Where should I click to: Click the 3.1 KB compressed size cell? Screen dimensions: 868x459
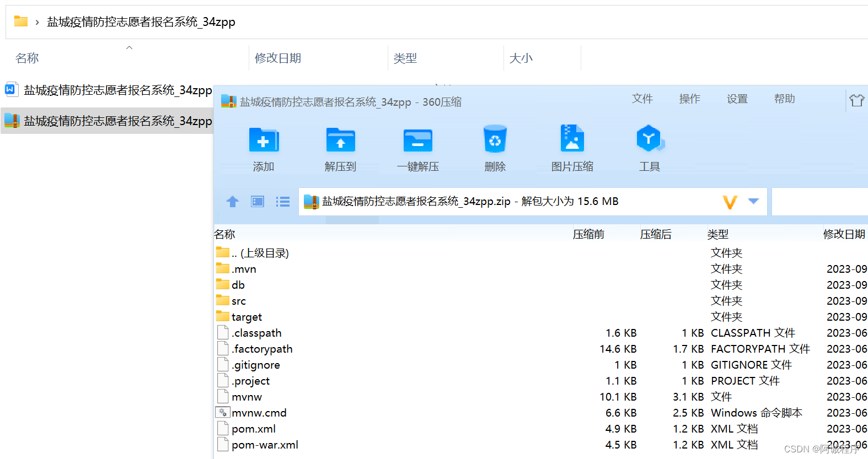[x=688, y=397]
